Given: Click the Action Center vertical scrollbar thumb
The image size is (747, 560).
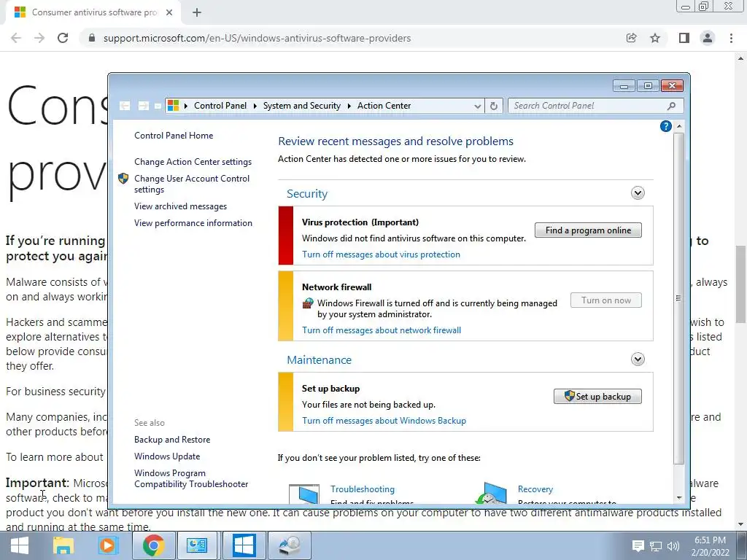Looking at the screenshot, I should (x=679, y=298).
